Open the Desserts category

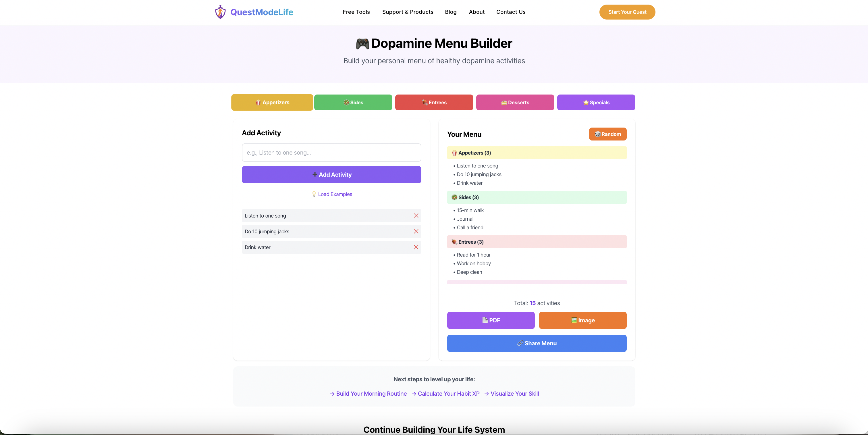515,103
